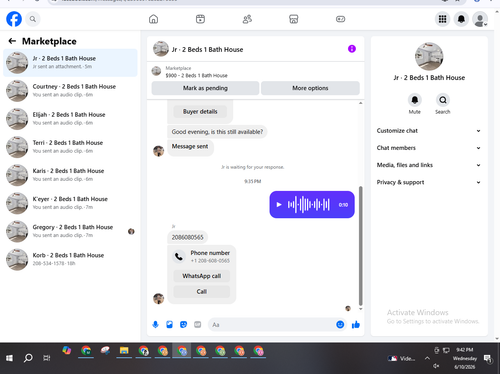
Task: Open Karis conversation
Action: pyautogui.click(x=70, y=175)
